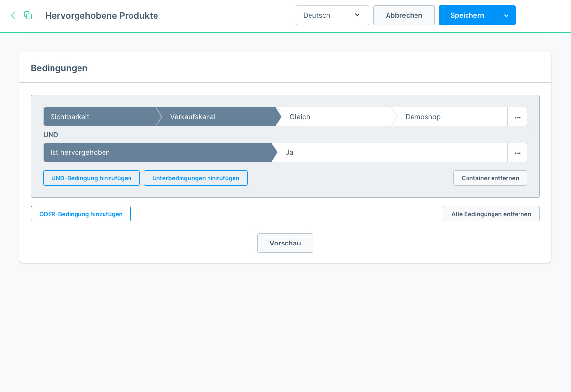Click the Abbrechen button
The image size is (571, 392).
pos(404,15)
